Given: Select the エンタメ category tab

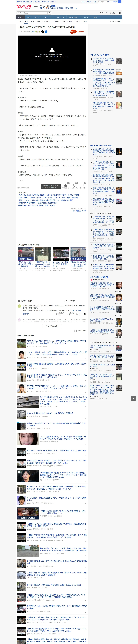Looking at the screenshot, I should click(x=47, y=22).
